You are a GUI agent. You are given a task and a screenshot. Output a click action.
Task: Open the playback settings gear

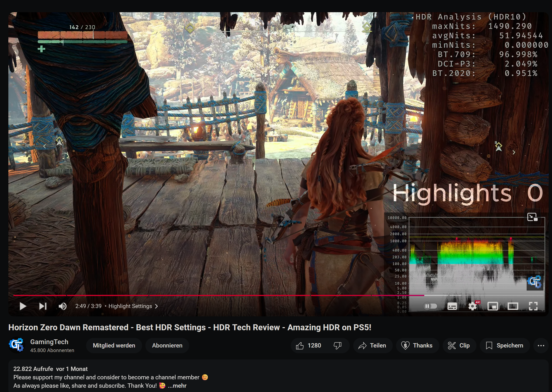[472, 306]
